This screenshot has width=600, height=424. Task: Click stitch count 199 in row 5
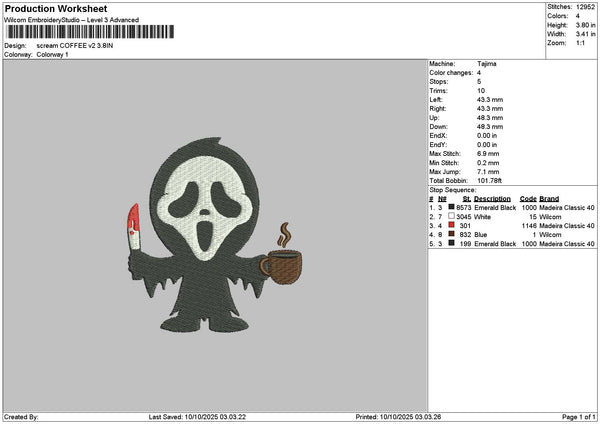pyautogui.click(x=465, y=244)
